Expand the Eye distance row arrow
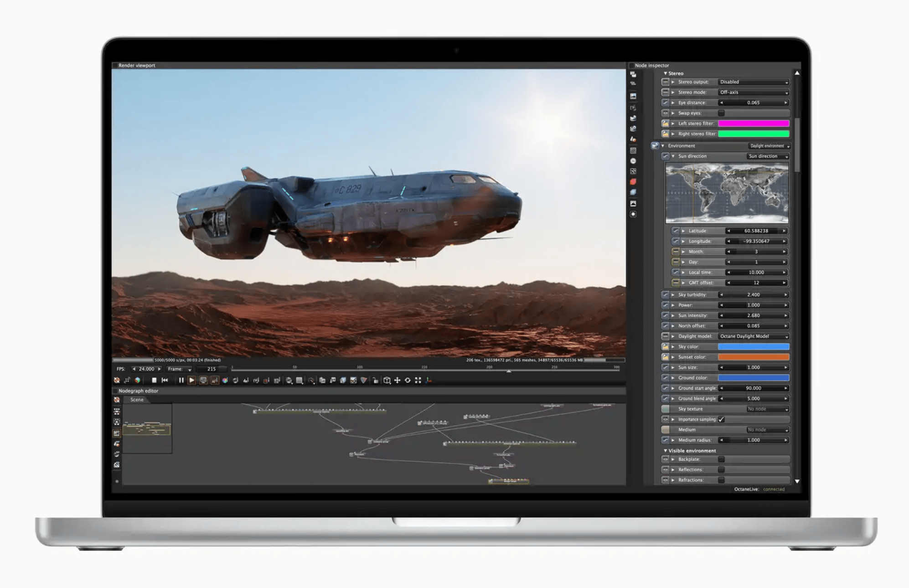 click(x=673, y=103)
